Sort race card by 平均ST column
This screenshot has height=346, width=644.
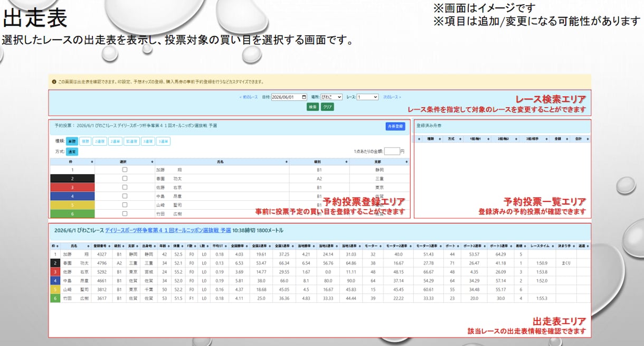pos(219,246)
